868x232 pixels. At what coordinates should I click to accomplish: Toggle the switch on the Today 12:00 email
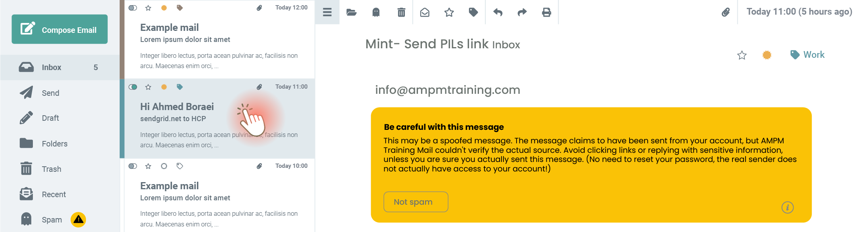(133, 8)
